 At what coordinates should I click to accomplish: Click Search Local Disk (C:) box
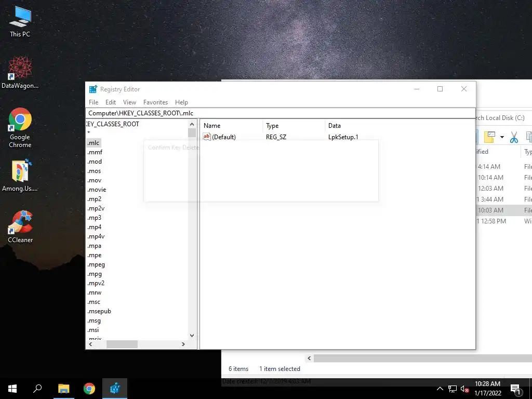503,118
